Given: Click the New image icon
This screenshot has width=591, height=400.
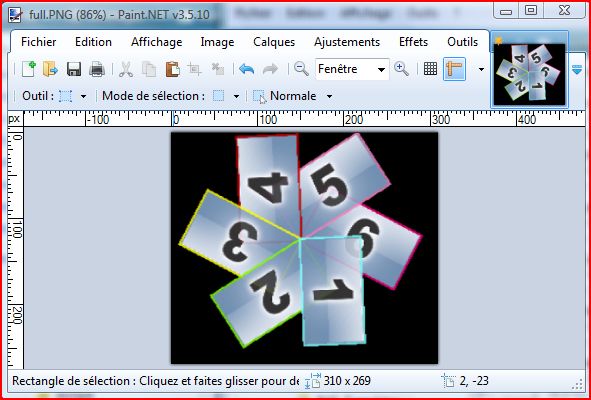Looking at the screenshot, I should (x=29, y=69).
